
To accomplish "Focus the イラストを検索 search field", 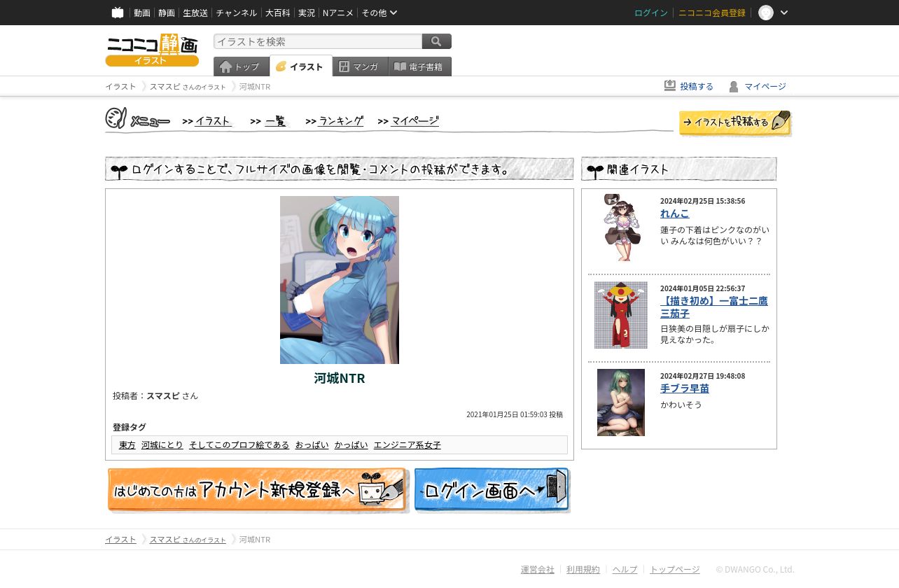I will click(318, 41).
